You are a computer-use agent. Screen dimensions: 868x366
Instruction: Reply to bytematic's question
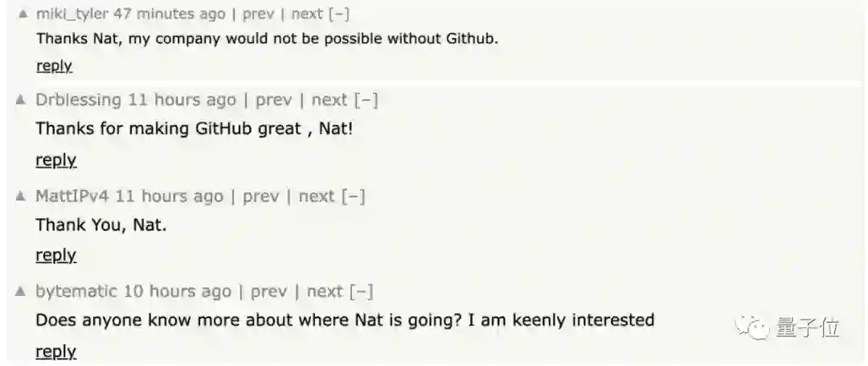(x=55, y=352)
